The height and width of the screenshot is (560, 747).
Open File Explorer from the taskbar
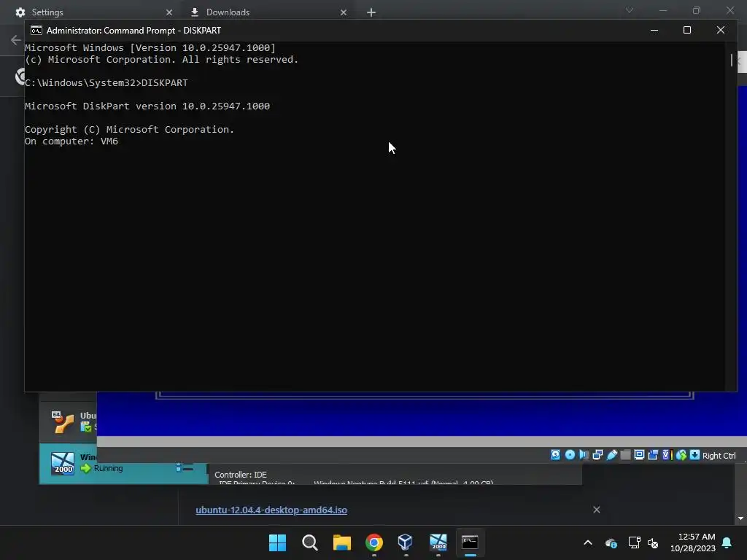coord(341,542)
